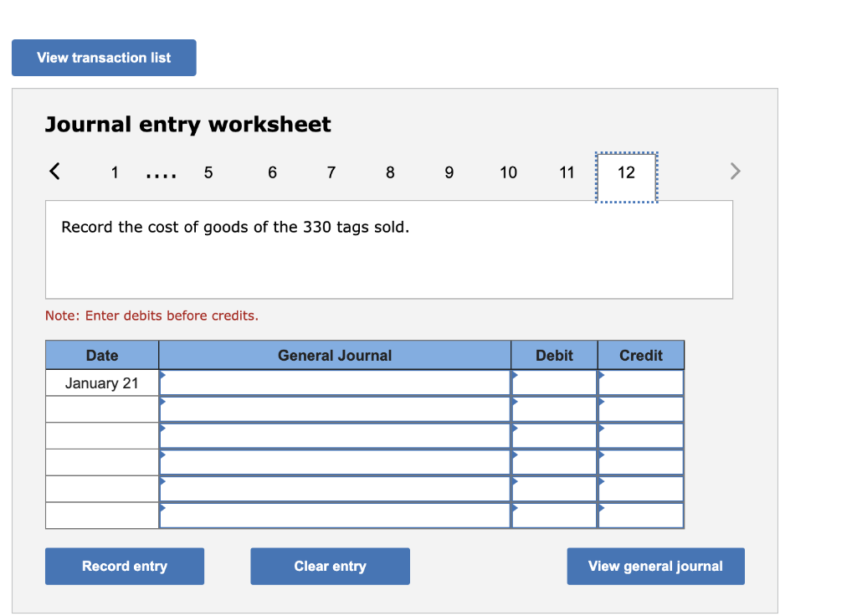Select the January 21 date cell

pyautogui.click(x=102, y=382)
